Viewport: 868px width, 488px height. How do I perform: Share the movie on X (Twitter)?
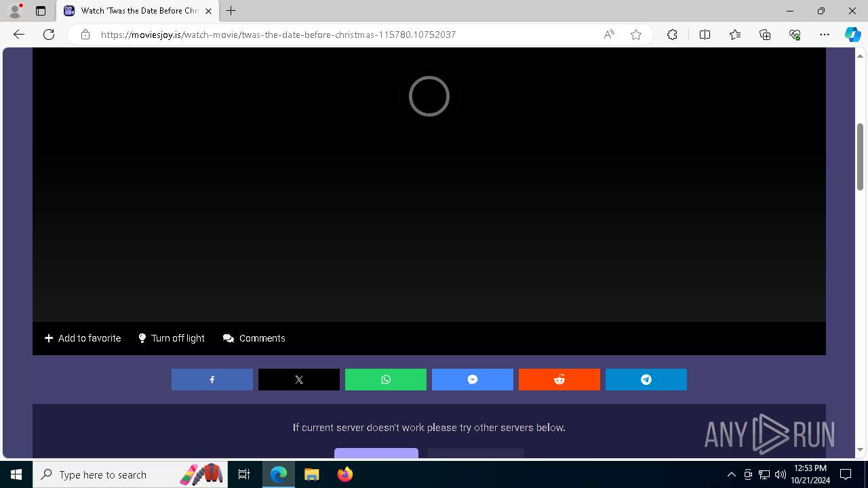pos(298,380)
